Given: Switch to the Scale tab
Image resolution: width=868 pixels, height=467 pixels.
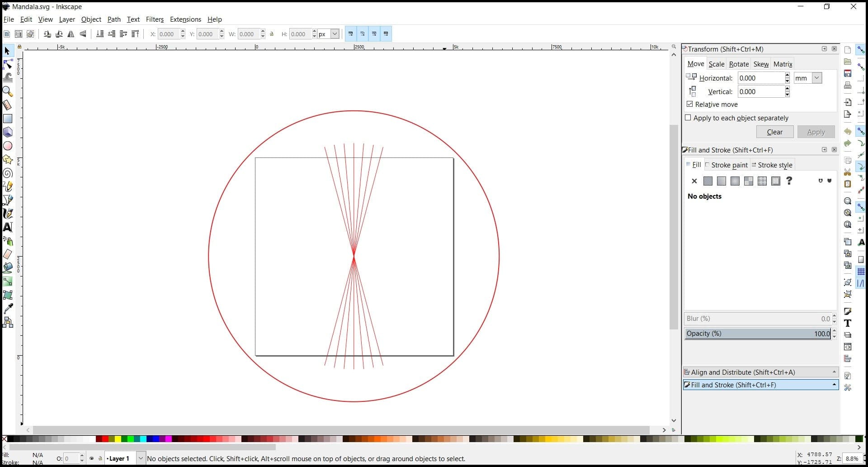Looking at the screenshot, I should [717, 64].
